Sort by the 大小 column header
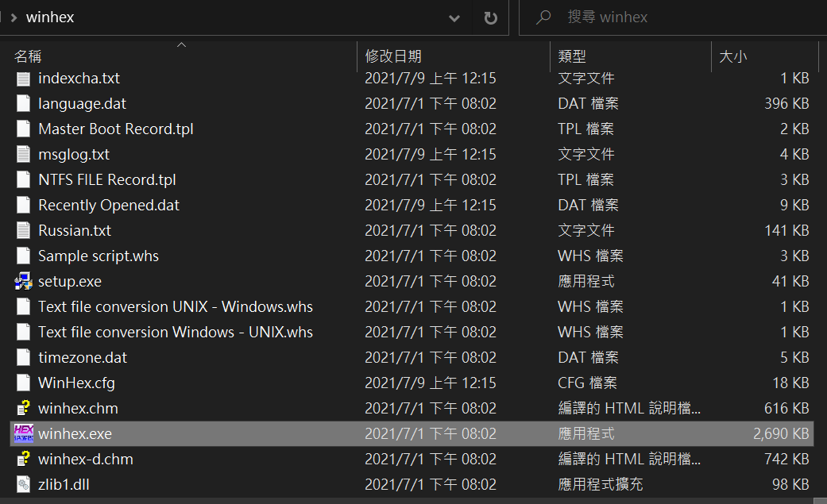827x504 pixels. tap(765, 56)
